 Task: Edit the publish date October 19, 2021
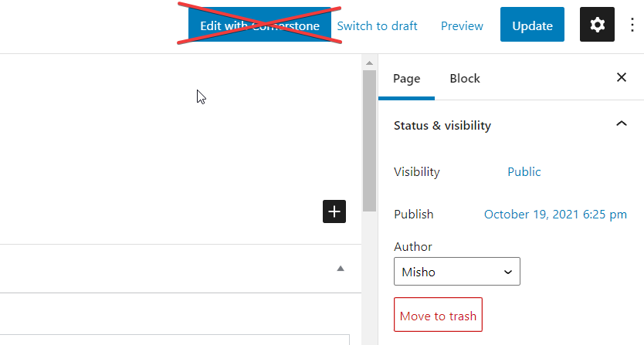coord(554,215)
